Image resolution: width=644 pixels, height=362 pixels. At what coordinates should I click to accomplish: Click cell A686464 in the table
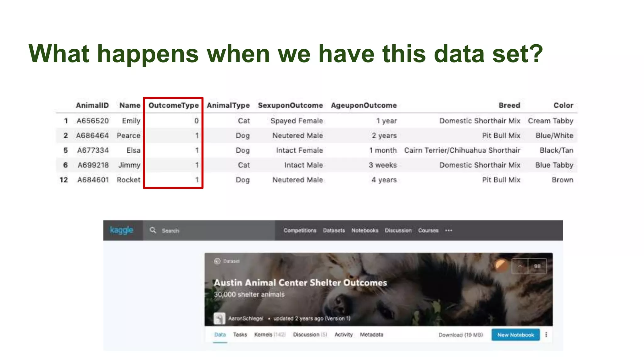point(92,135)
